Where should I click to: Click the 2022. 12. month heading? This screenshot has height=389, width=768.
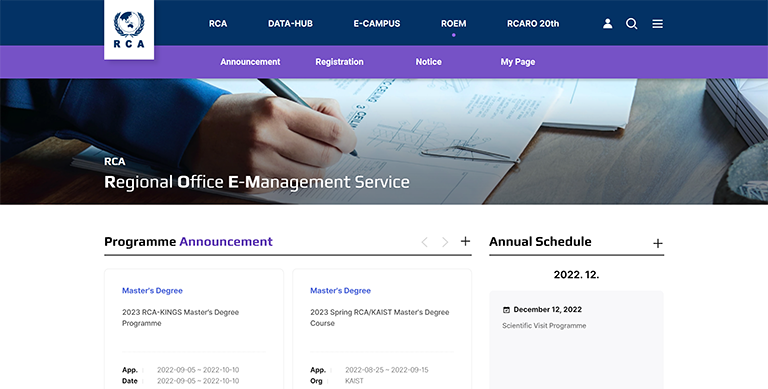576,275
